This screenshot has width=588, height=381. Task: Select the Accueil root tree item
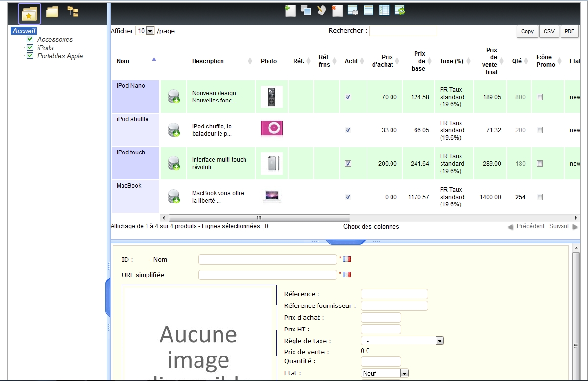click(x=24, y=31)
